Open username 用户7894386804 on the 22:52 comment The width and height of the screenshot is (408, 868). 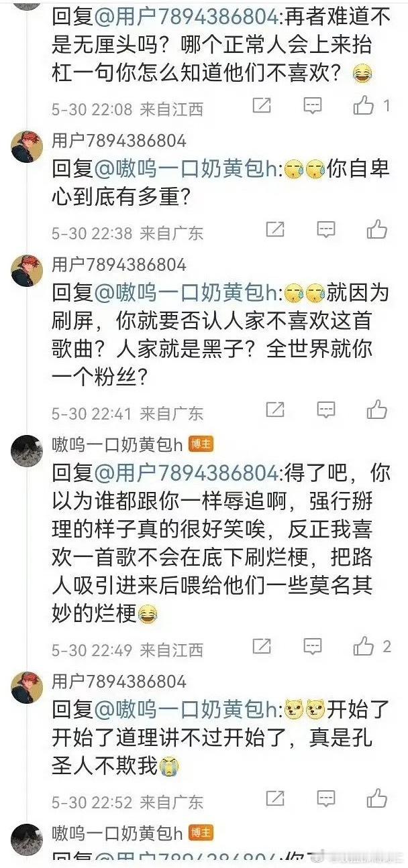[119, 682]
